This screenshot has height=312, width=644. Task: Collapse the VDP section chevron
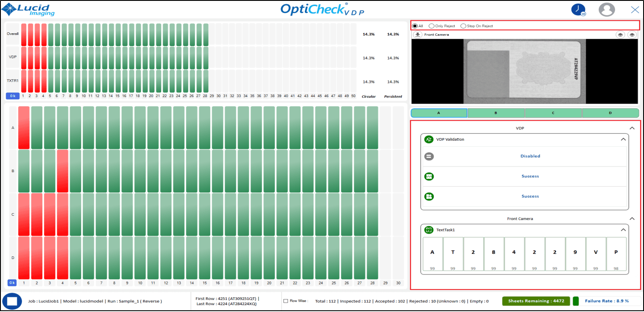pos(632,128)
